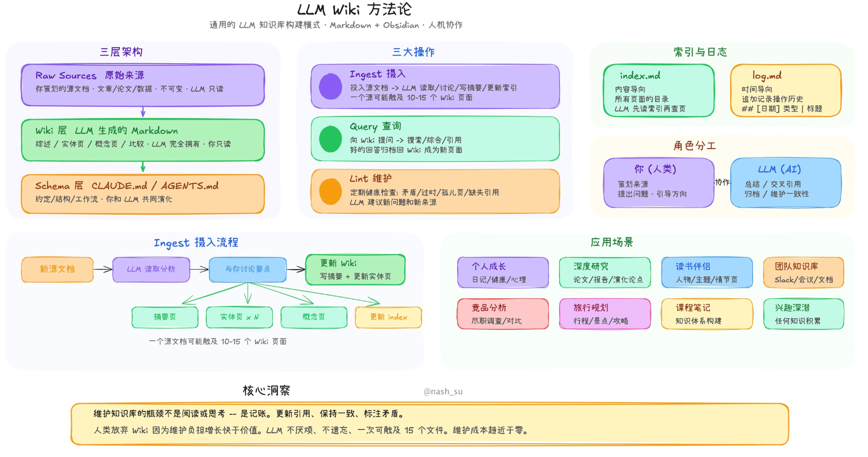Click the @nash_su watermark text
Viewport: 868px width, 457px height.
point(443,391)
